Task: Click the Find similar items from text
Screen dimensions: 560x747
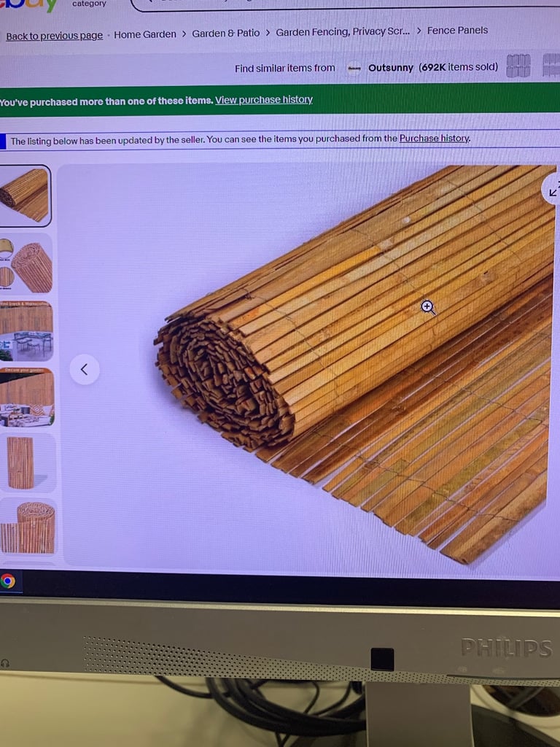Action: point(285,69)
